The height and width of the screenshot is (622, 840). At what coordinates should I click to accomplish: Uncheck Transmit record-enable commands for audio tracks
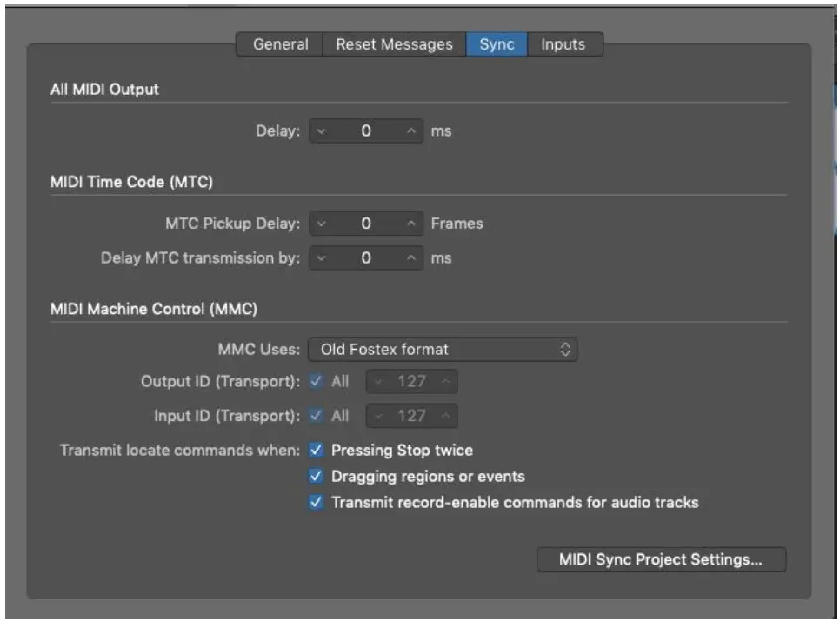[317, 502]
